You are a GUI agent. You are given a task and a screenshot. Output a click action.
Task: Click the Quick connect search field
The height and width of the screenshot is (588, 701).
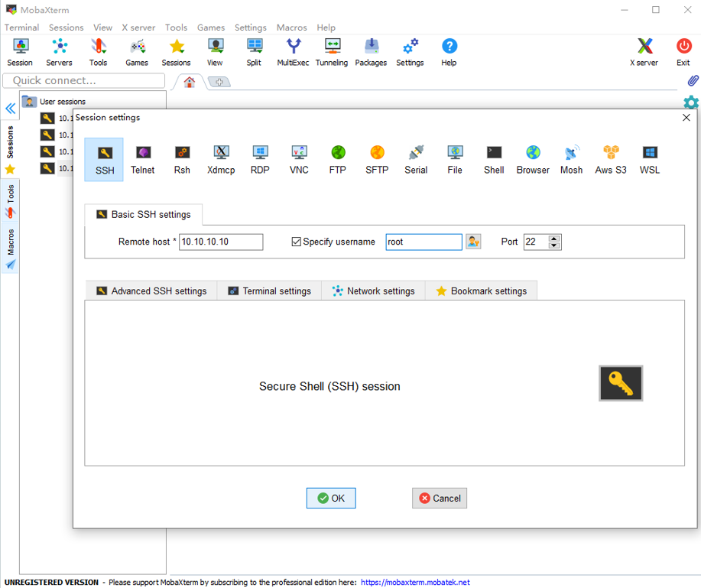pos(84,80)
